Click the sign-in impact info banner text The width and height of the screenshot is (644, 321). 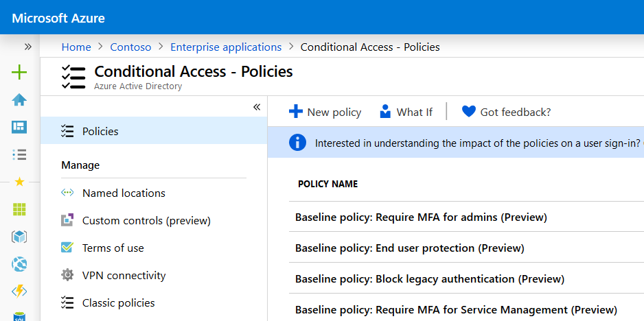point(479,143)
